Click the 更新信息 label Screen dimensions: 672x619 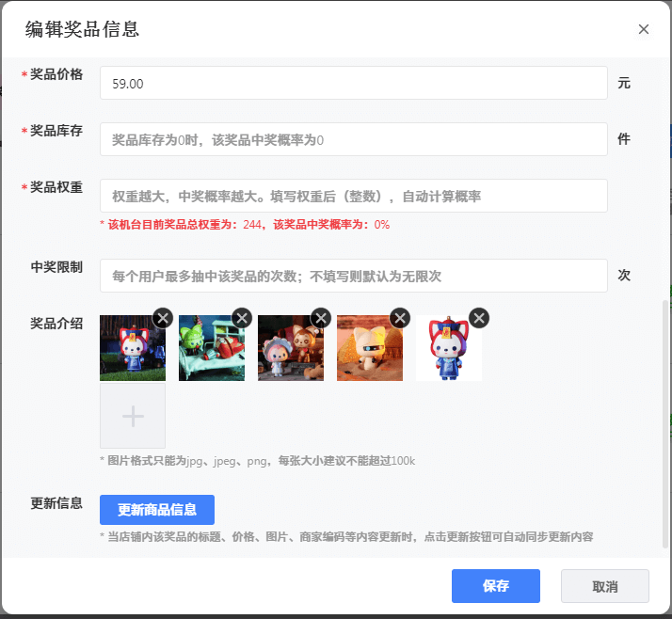pos(56,503)
